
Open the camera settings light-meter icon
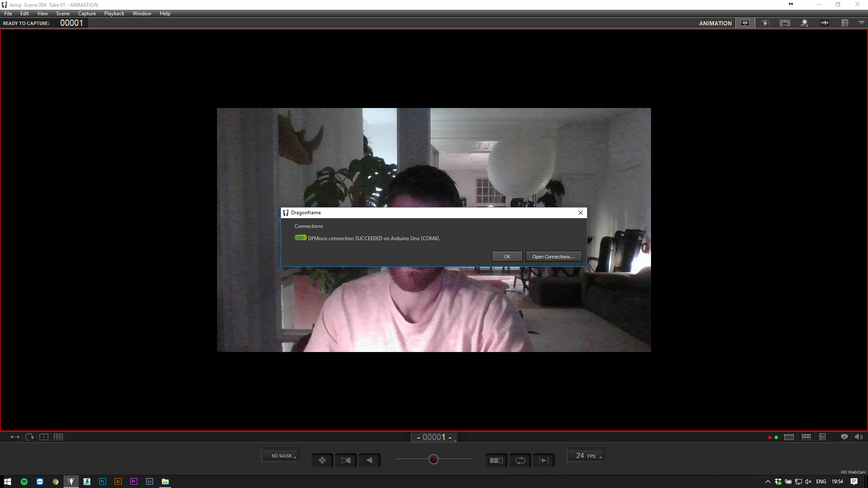785,23
